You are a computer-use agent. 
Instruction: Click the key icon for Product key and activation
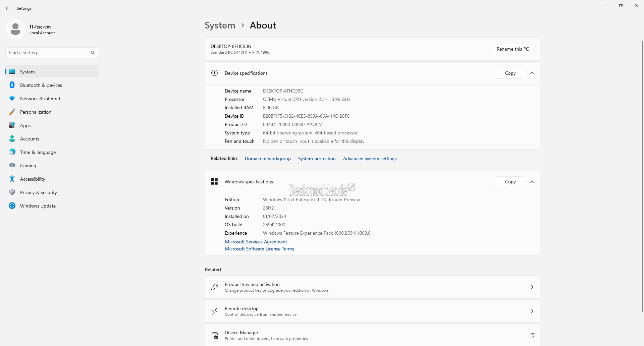(x=215, y=287)
